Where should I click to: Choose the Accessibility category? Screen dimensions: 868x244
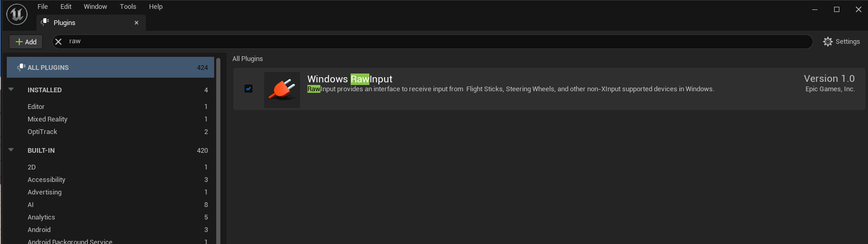click(46, 180)
